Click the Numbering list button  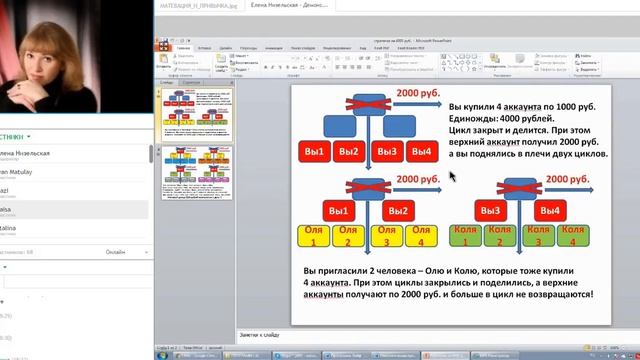[x=348, y=58]
